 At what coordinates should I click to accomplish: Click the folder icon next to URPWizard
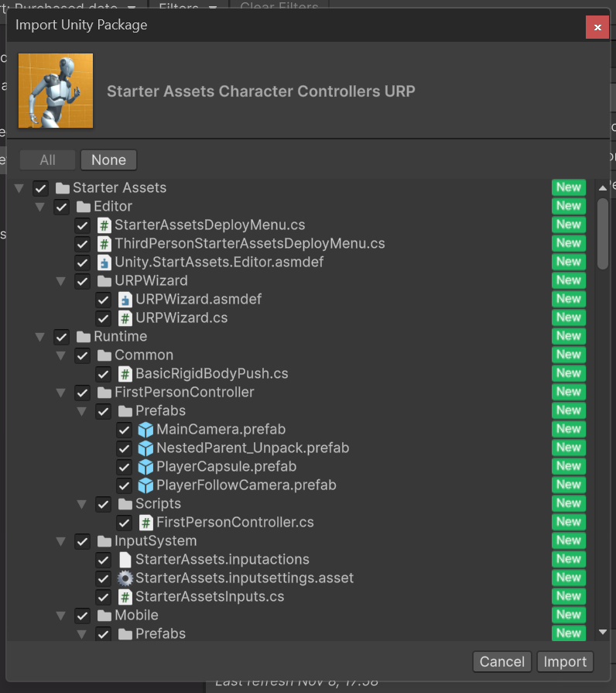(104, 281)
